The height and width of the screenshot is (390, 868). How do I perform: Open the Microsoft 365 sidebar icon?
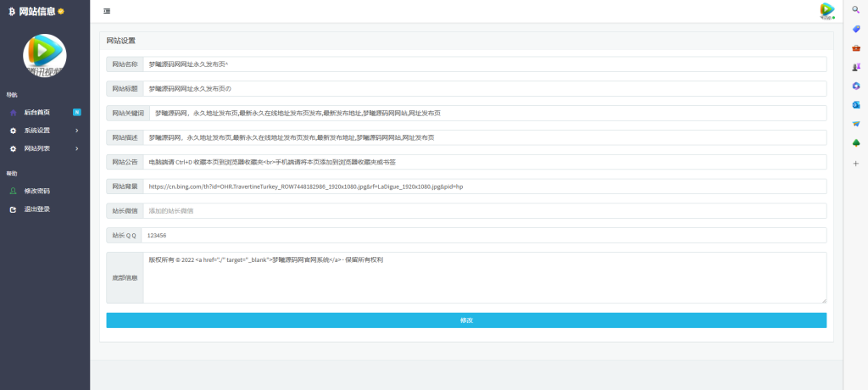(855, 86)
